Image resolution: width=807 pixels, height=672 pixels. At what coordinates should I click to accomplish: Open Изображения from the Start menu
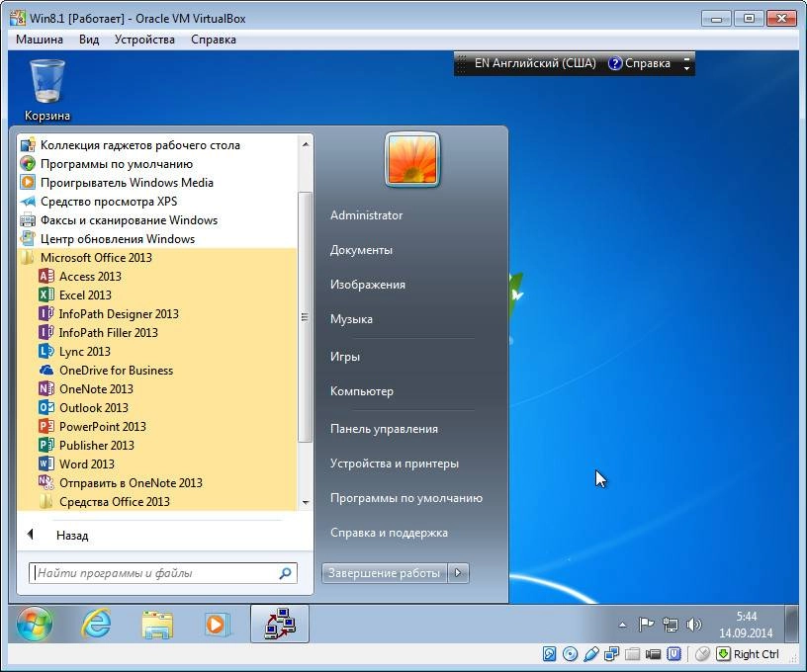[x=368, y=285]
